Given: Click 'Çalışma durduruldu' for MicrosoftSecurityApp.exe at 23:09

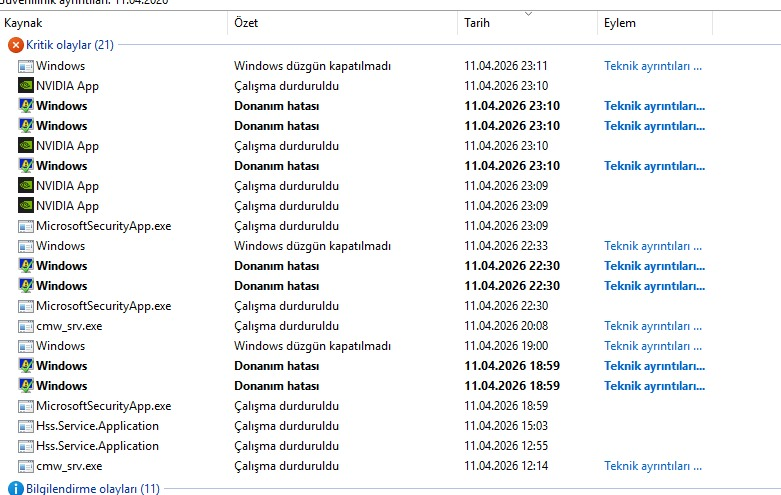Looking at the screenshot, I should pyautogui.click(x=286, y=226).
